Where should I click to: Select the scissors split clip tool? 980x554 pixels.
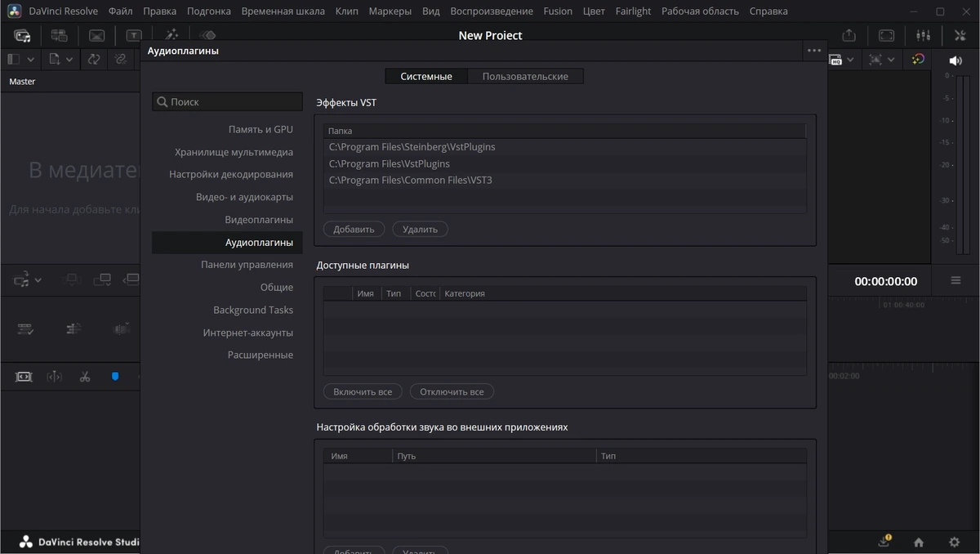pos(85,377)
